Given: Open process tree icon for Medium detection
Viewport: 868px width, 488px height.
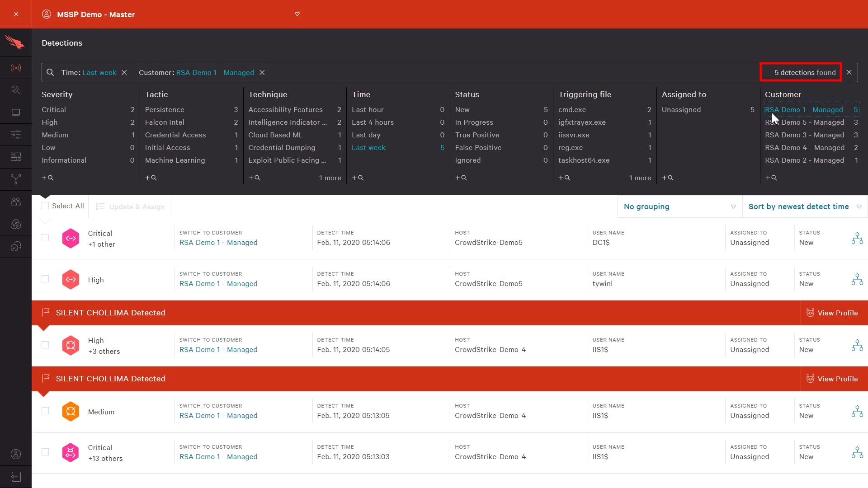Looking at the screenshot, I should (857, 411).
